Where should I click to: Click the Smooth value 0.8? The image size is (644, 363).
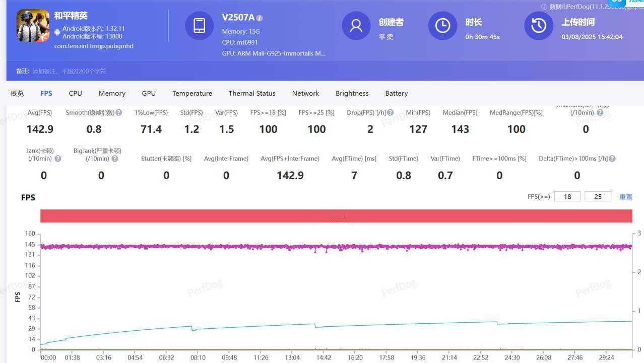pyautogui.click(x=94, y=129)
